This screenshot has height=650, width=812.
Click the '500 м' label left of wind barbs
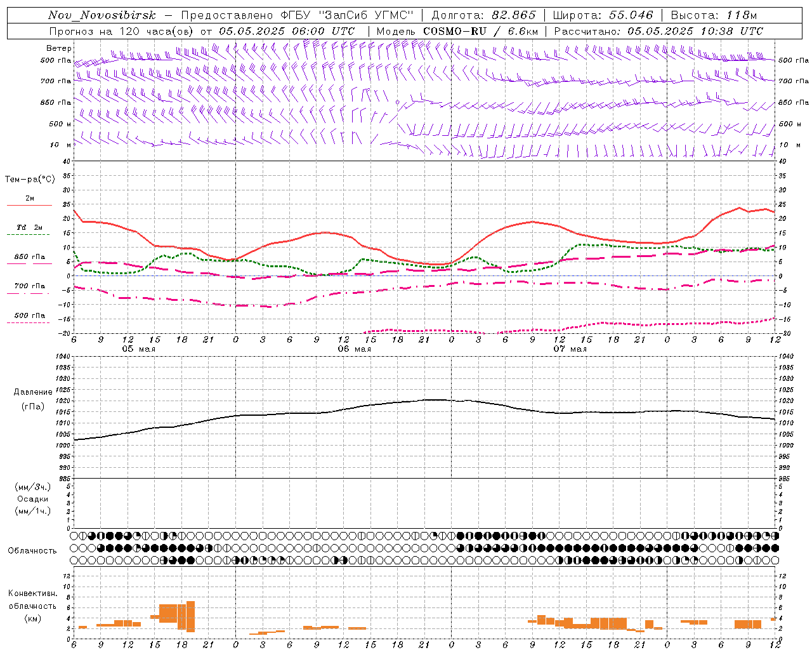[61, 124]
